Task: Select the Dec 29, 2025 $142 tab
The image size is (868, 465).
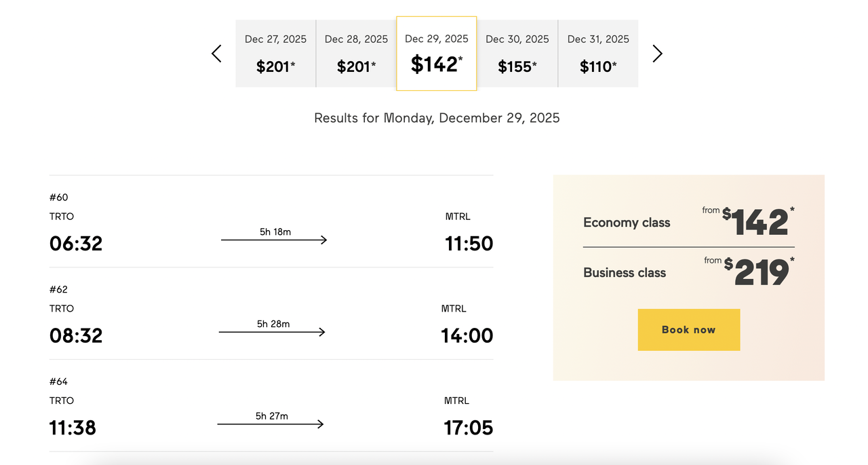Action: (437, 54)
